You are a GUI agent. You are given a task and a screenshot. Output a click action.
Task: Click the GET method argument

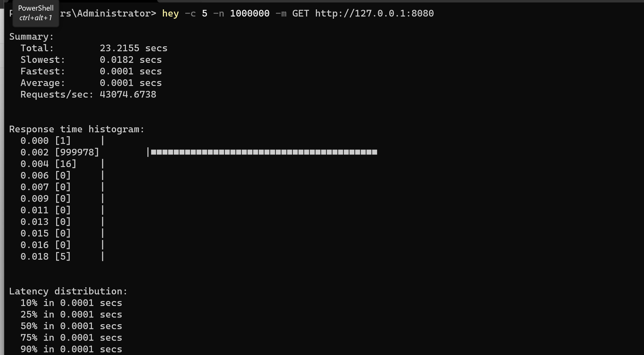pos(301,13)
